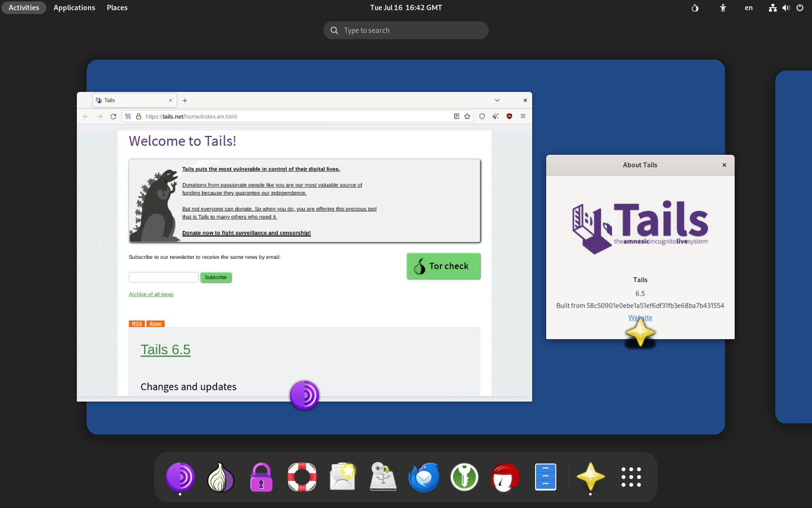Viewport: 812px width, 508px height.
Task: Toggle reader view in the address bar
Action: point(456,117)
